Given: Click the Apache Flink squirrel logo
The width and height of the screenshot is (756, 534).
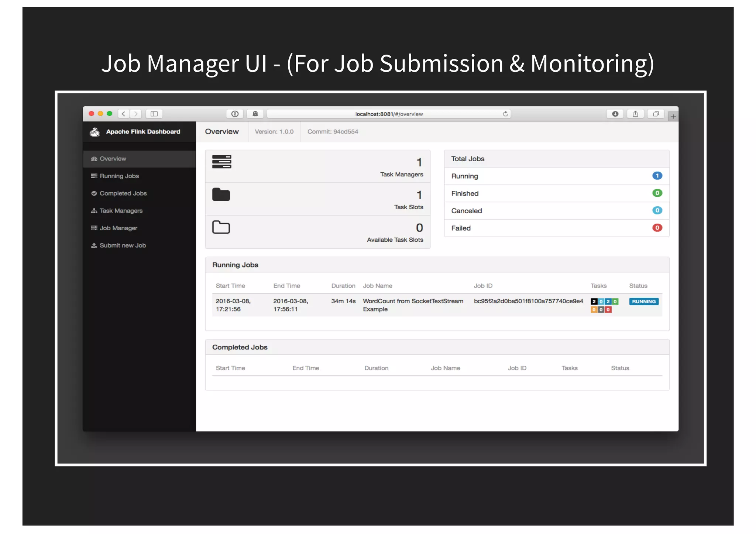Looking at the screenshot, I should click(95, 132).
